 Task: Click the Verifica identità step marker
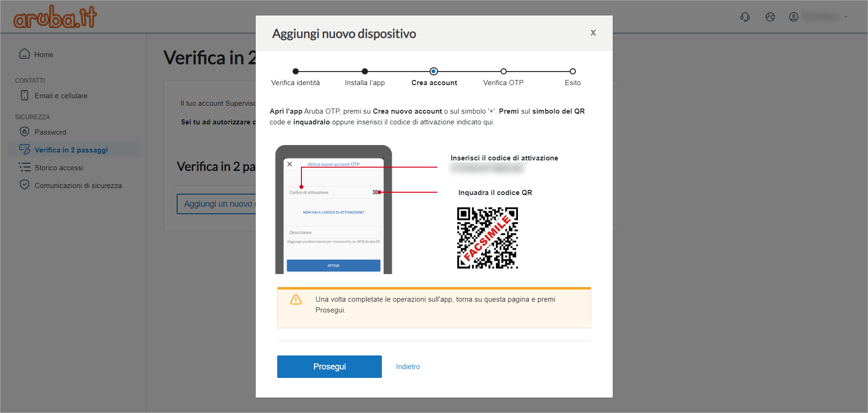coord(295,72)
